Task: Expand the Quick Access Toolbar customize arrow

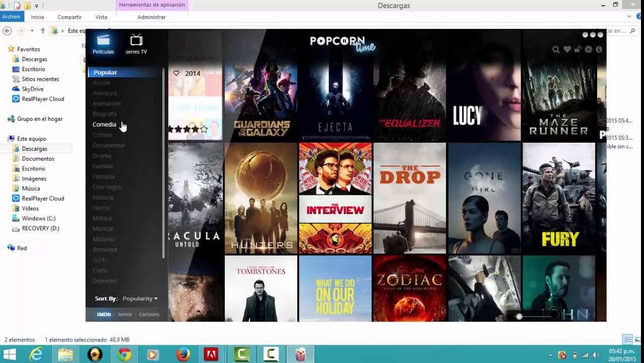Action: point(37,6)
